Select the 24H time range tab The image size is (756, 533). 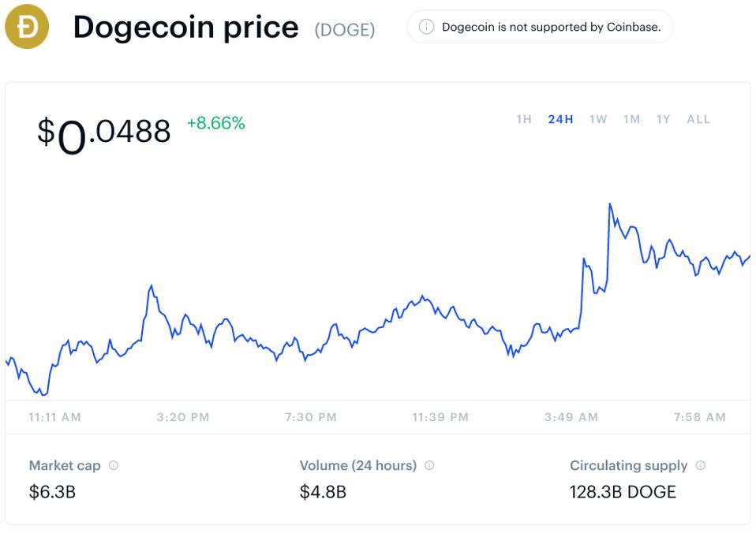pyautogui.click(x=560, y=120)
